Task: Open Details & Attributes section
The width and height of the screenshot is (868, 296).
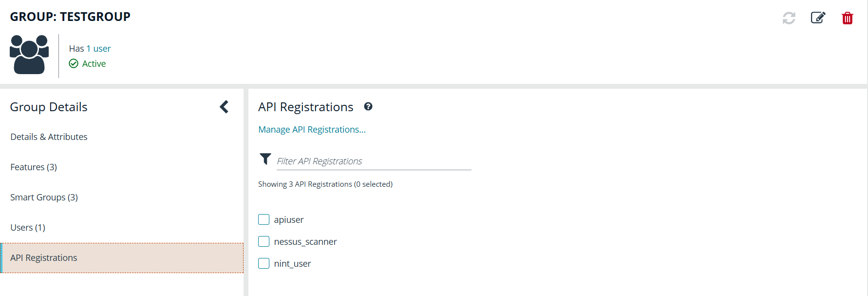Action: (49, 137)
